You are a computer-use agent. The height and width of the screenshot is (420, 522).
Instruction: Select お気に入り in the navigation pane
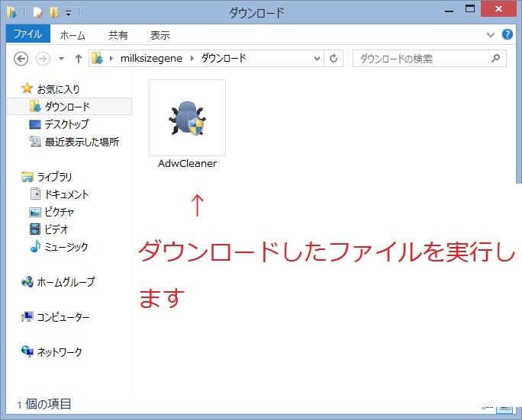point(58,89)
